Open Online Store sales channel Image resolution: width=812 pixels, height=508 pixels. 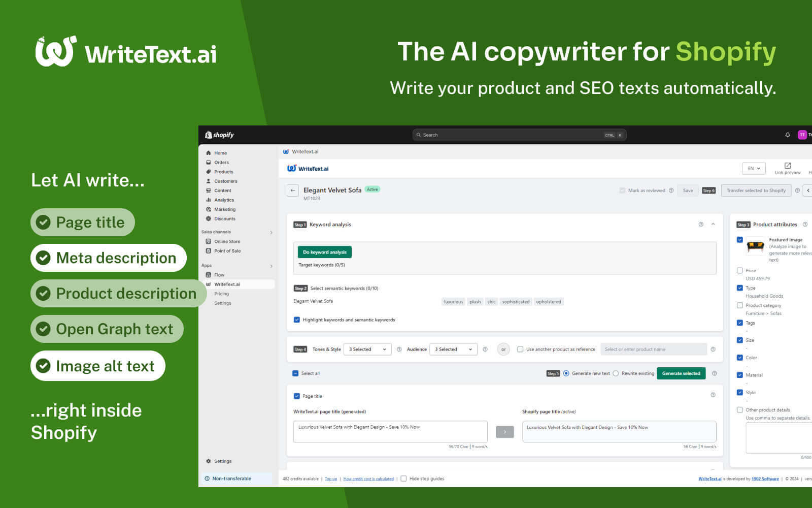coord(227,241)
